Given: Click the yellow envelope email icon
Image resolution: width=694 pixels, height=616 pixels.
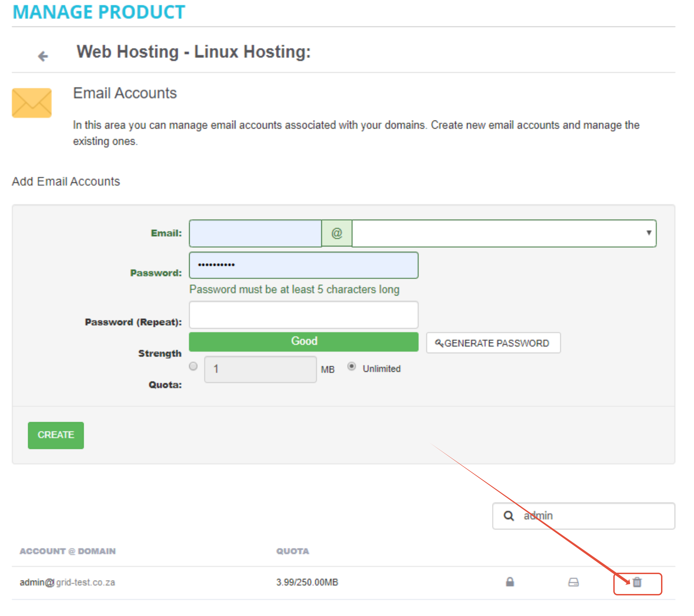Looking at the screenshot, I should coord(32,103).
